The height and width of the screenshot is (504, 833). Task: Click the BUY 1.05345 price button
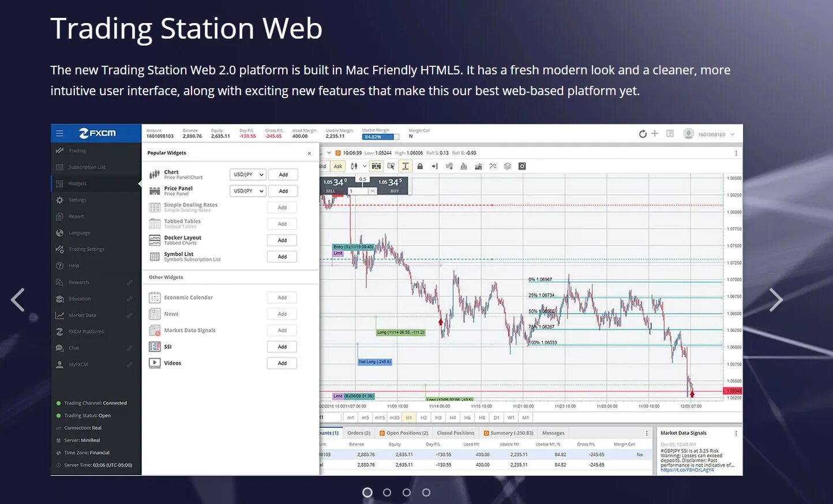[x=391, y=185]
